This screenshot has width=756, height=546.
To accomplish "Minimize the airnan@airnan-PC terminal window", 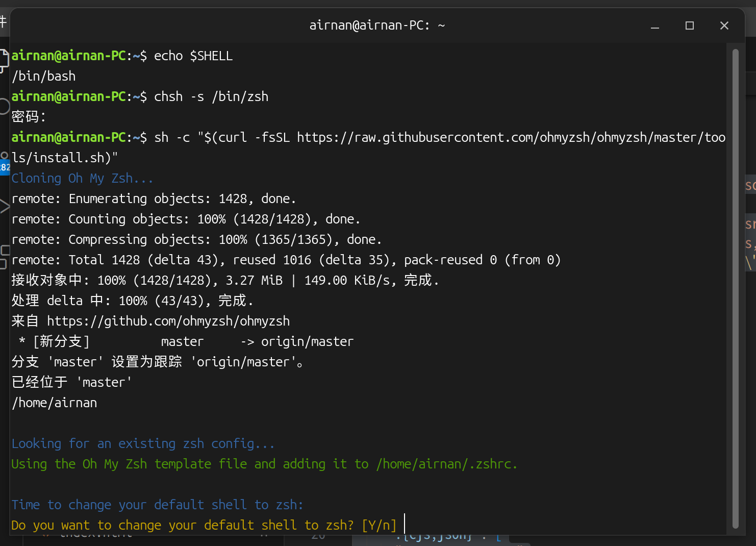I will [x=655, y=26].
